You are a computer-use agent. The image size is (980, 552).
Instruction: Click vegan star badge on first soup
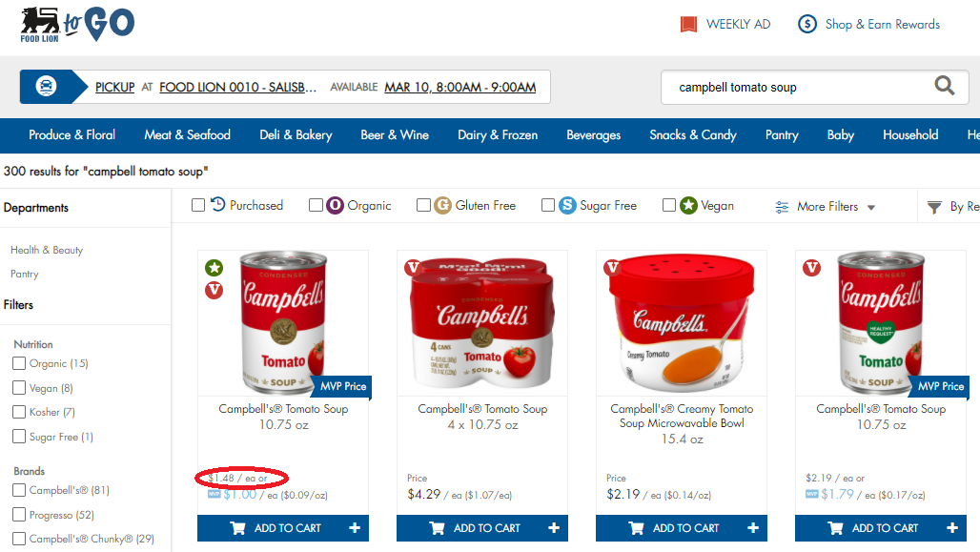coord(214,268)
